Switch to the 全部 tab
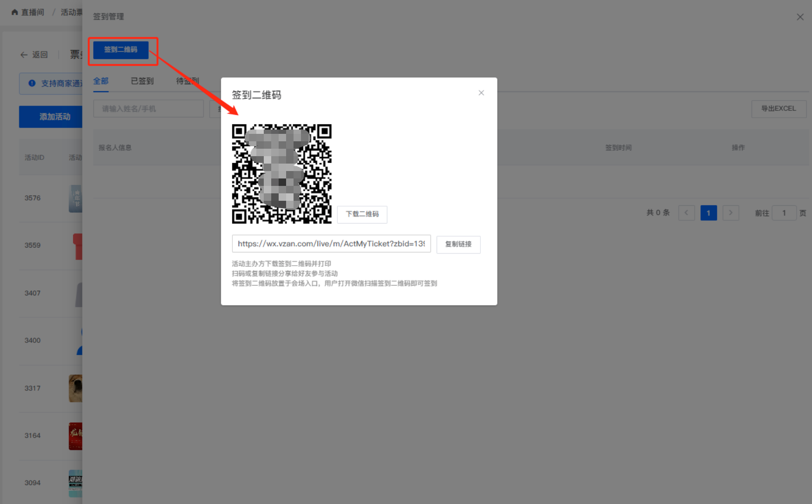Screen dimensions: 812x504 (100, 81)
